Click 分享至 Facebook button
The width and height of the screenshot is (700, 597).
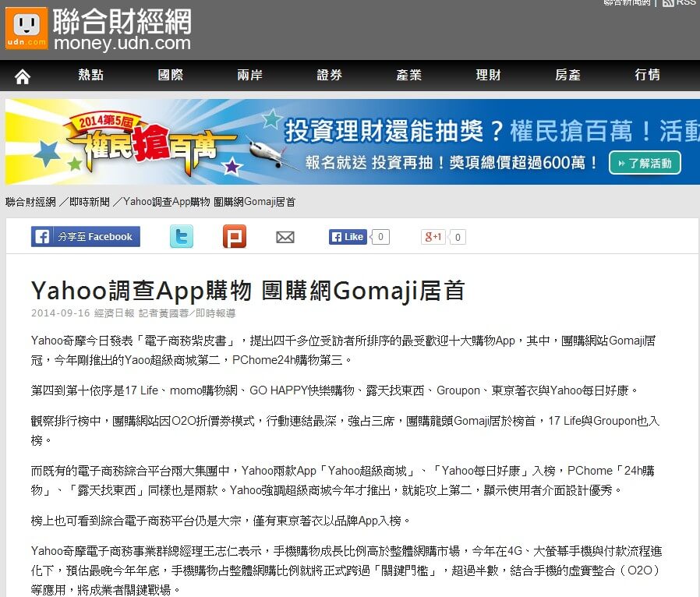point(86,236)
